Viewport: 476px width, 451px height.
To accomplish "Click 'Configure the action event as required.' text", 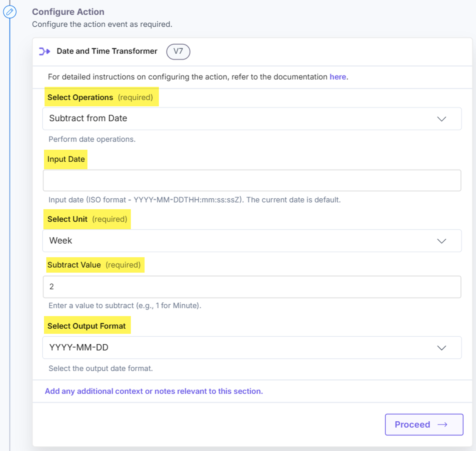I will pyautogui.click(x=102, y=24).
